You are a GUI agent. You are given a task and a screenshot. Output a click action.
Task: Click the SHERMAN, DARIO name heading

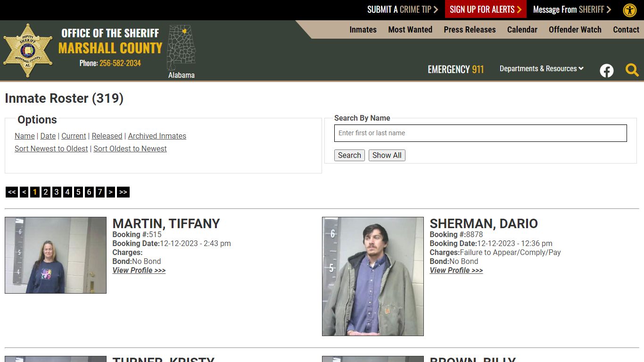pyautogui.click(x=484, y=223)
